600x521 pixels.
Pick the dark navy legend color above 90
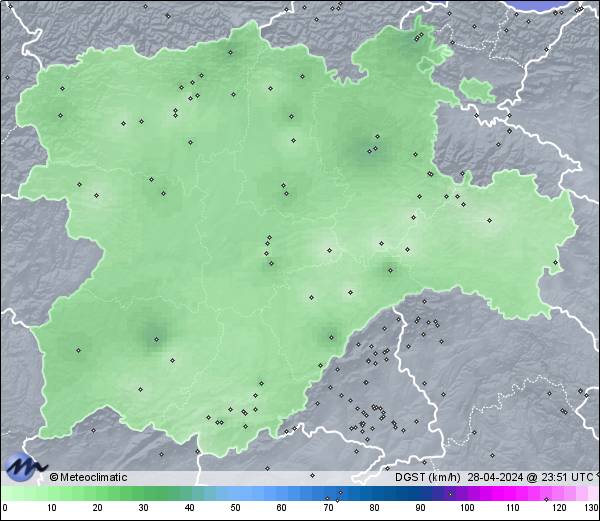click(420, 493)
